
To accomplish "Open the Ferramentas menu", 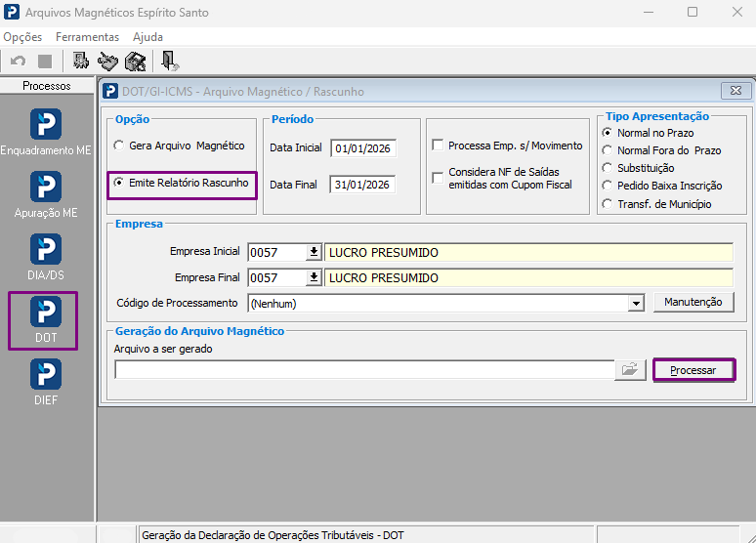I will click(x=87, y=37).
